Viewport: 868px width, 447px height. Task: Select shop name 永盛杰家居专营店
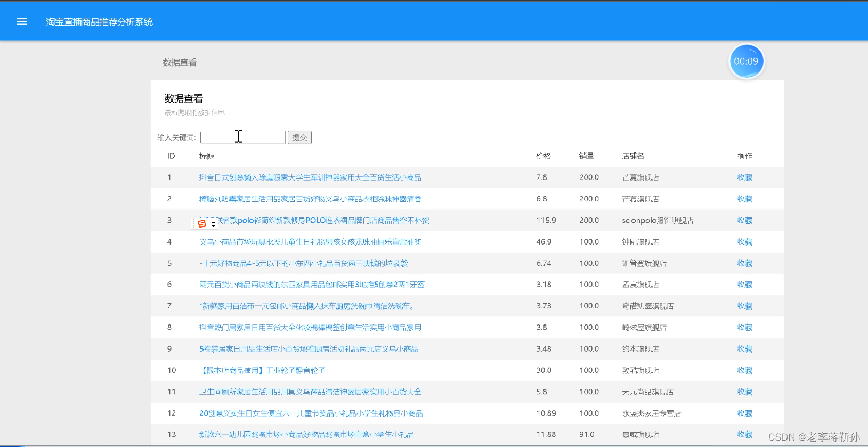(652, 413)
